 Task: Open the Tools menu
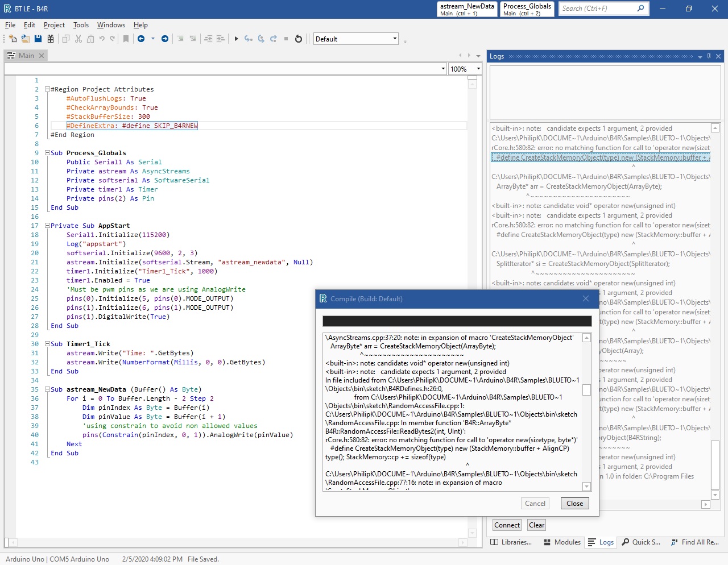coord(81,25)
